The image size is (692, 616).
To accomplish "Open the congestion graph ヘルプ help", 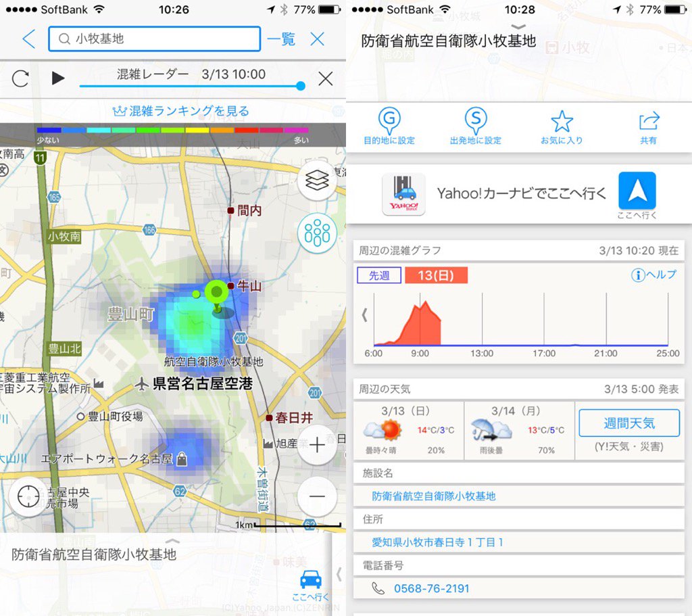I will coord(653,275).
